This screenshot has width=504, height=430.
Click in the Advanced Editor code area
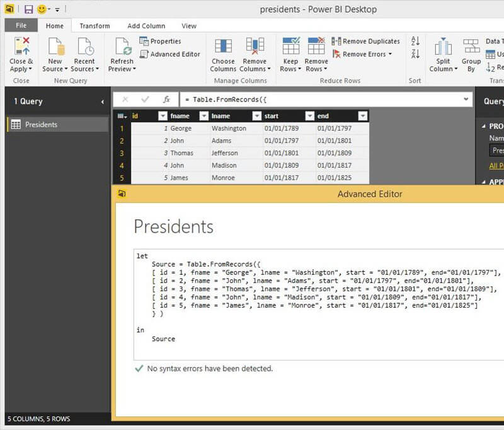[318, 305]
